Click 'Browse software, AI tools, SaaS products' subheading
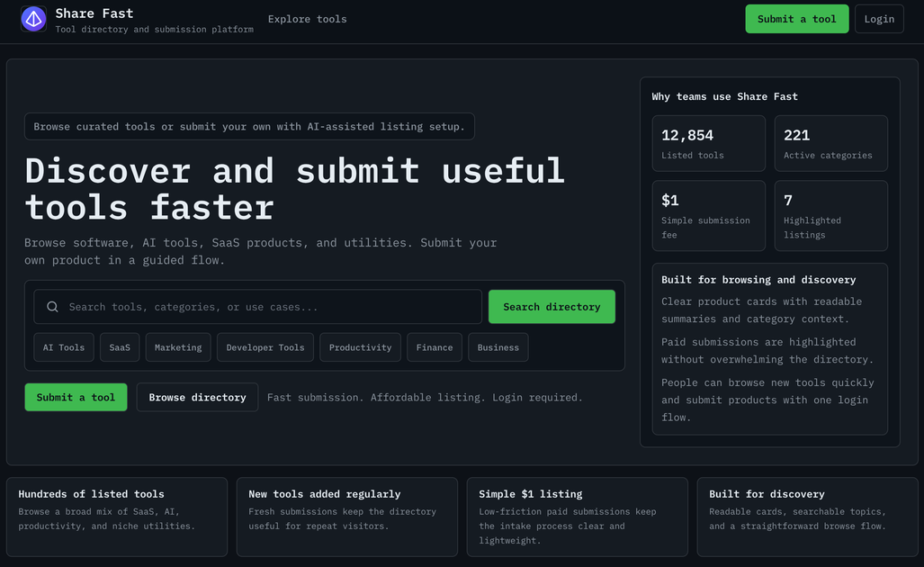The width and height of the screenshot is (924, 567). (260, 251)
